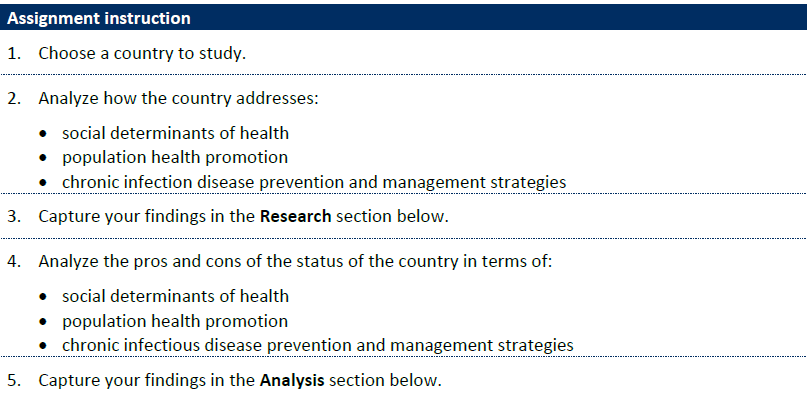Click the bullet dot before "chronic infectious disease"
The image size is (807, 399).
(x=43, y=346)
